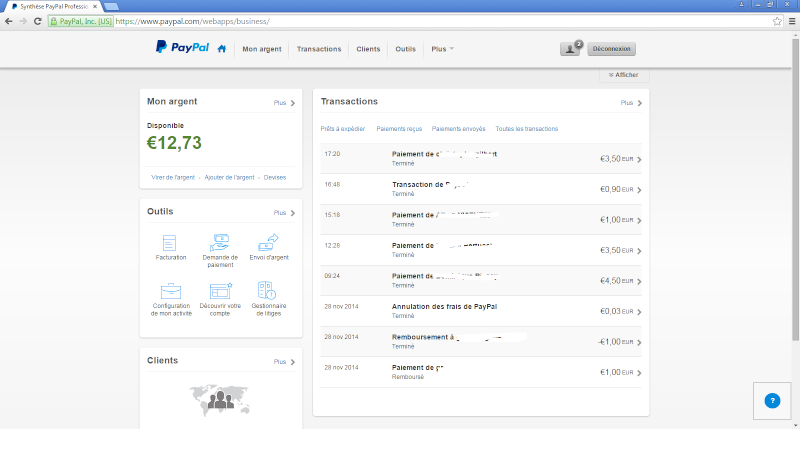Expand the Plus navigation dropdown
Image resolution: width=800 pixels, height=450 pixels.
[442, 49]
